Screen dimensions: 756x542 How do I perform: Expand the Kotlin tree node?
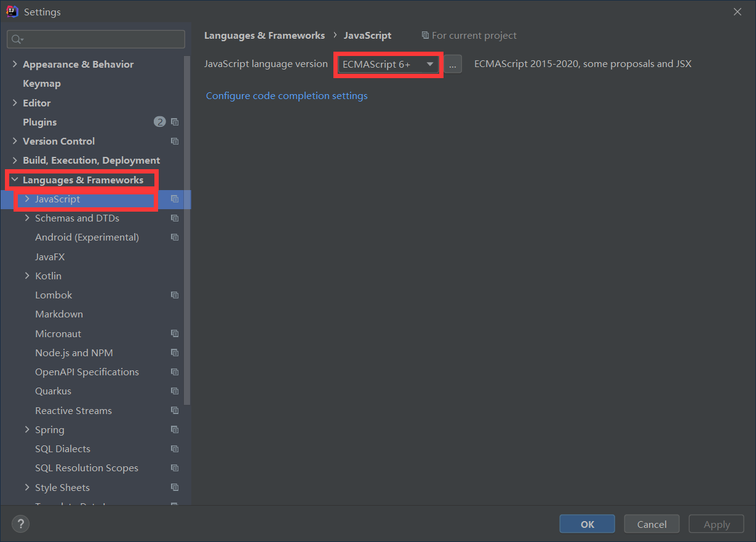click(27, 276)
